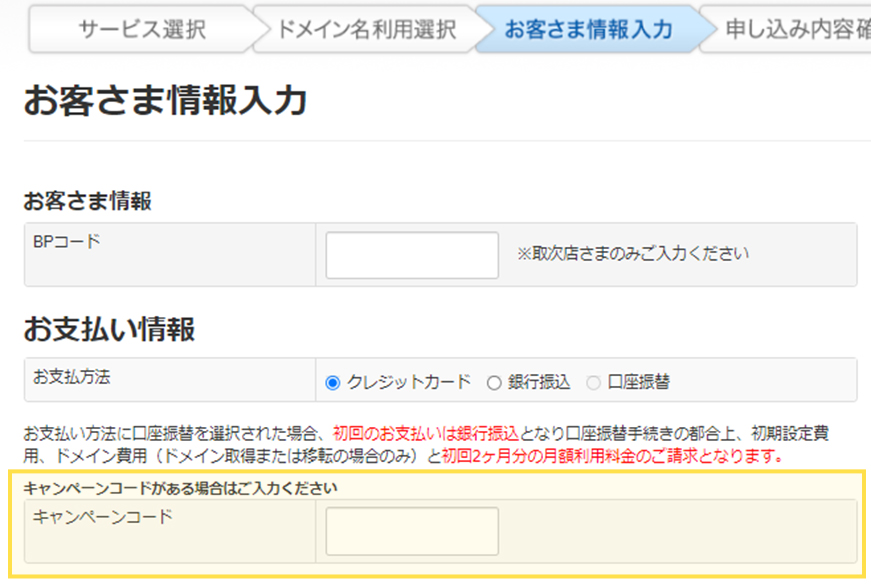Click the お客さま情報入力 page heading
The width and height of the screenshot is (871, 586).
click(165, 102)
